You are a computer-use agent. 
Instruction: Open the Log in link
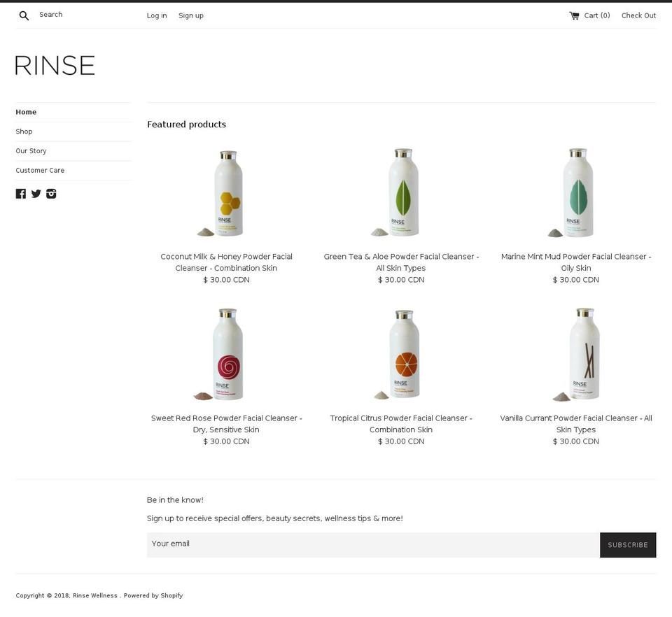157,15
